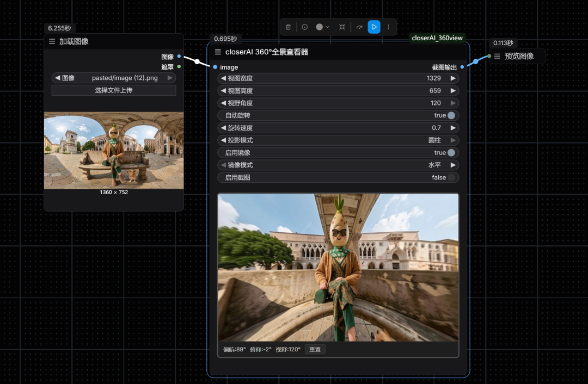This screenshot has height=384, width=588.
Task: Click the 偏航:89° yaw readout
Action: click(x=234, y=350)
